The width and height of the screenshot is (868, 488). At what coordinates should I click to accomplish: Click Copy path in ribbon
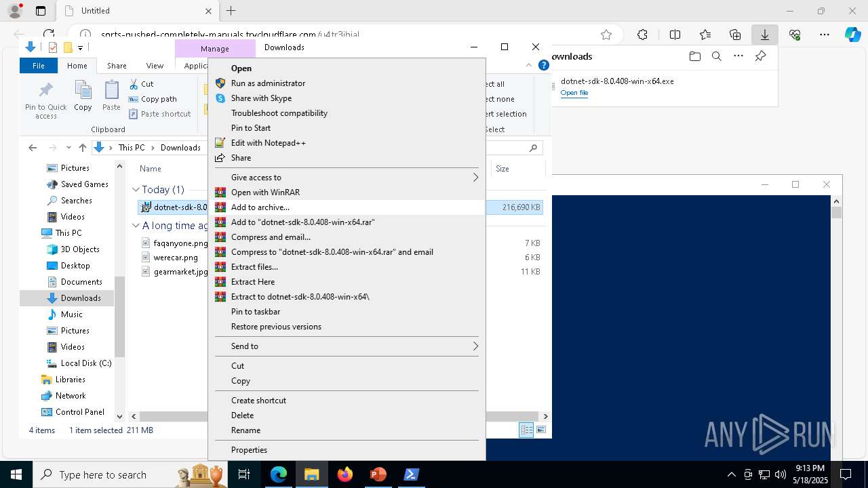(153, 99)
